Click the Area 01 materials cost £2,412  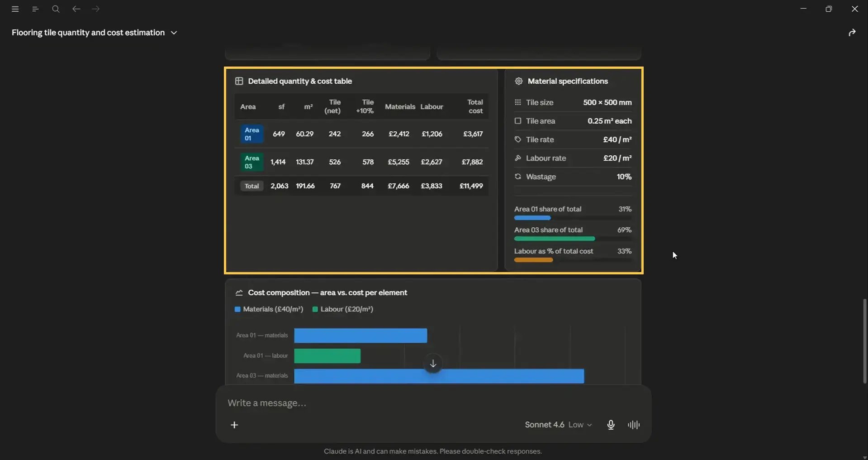[398, 134]
